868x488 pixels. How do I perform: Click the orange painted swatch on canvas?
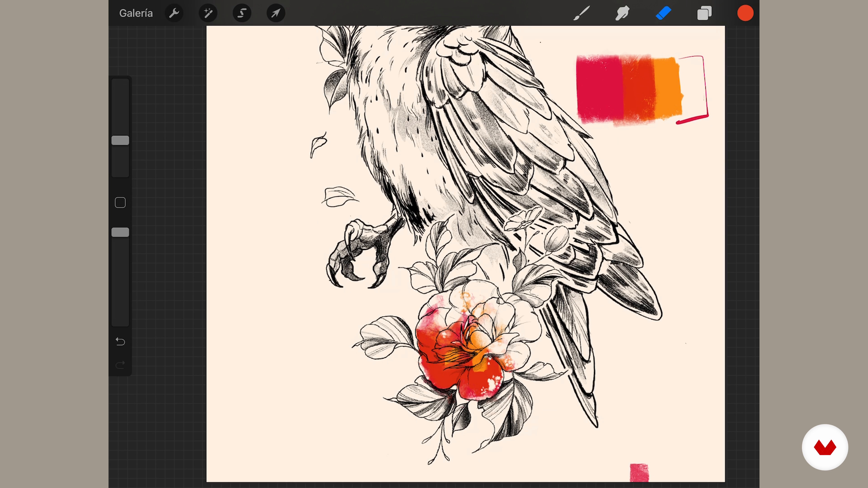coord(669,88)
